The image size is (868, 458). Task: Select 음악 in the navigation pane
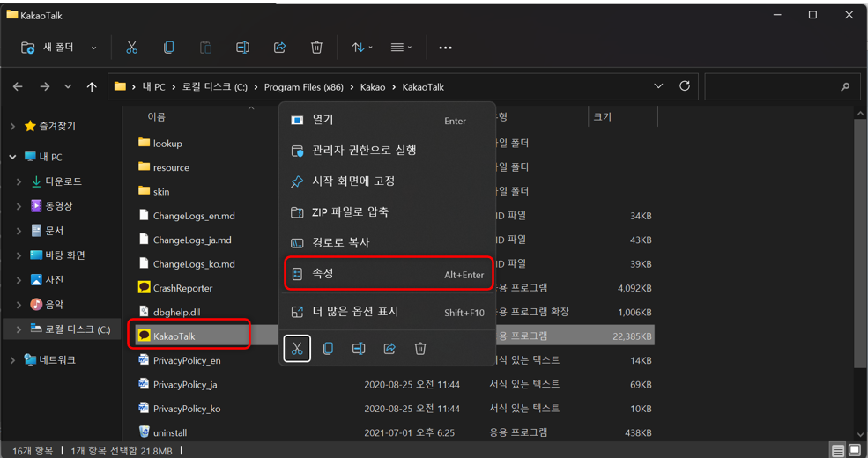(x=54, y=304)
